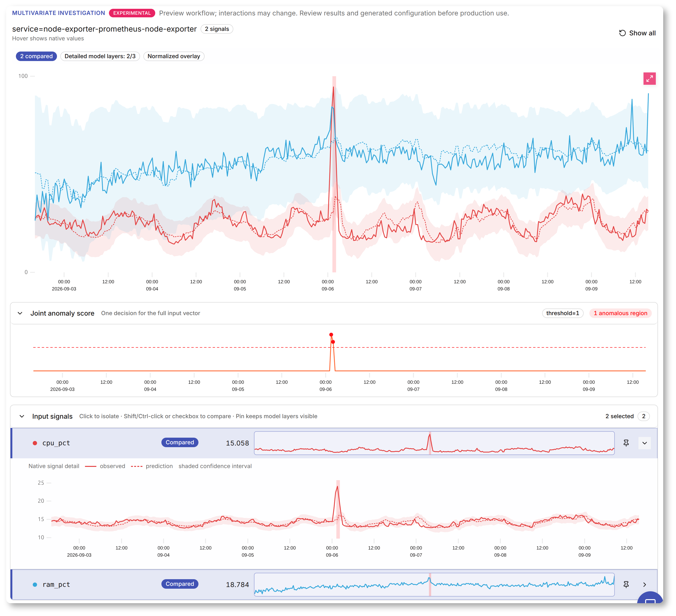Click the anomaly peak marker in score chart
This screenshot has width=676, height=616.
(x=331, y=335)
